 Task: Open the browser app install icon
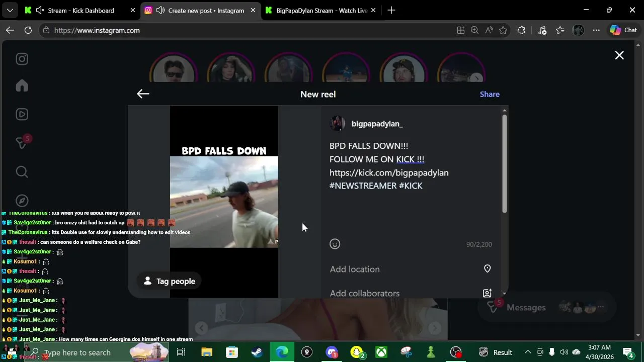pos(460,30)
